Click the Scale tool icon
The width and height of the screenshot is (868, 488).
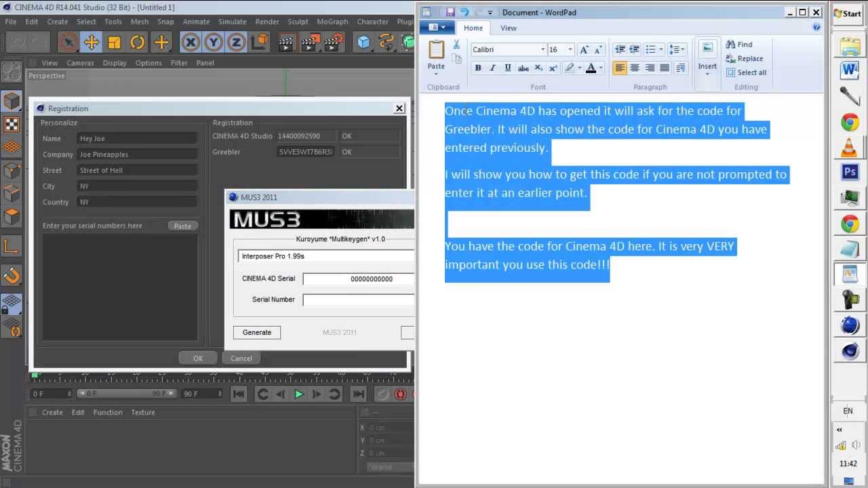[114, 43]
